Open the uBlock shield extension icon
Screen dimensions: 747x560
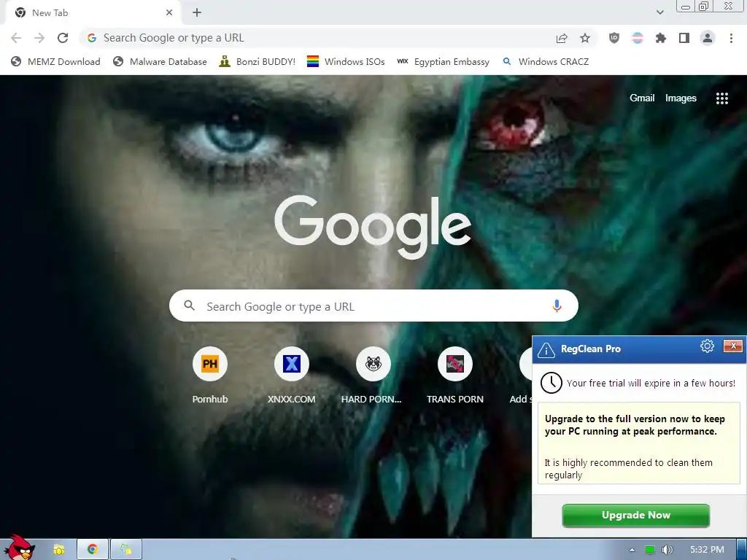click(614, 38)
